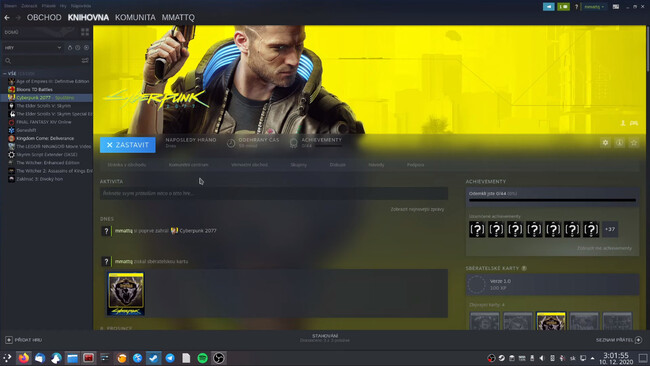Screen dimensions: 650x366
Task: Open the green notifications inbox icon
Action: pos(563,7)
